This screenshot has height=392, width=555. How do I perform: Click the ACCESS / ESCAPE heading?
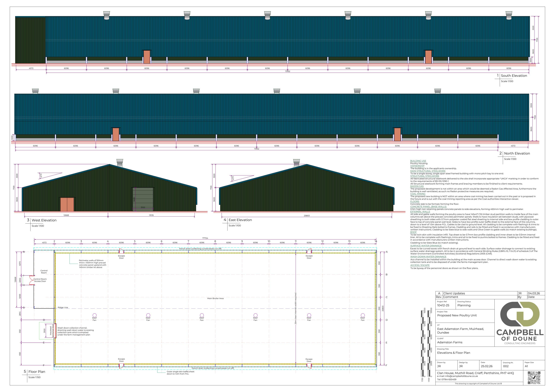[x=420, y=265]
